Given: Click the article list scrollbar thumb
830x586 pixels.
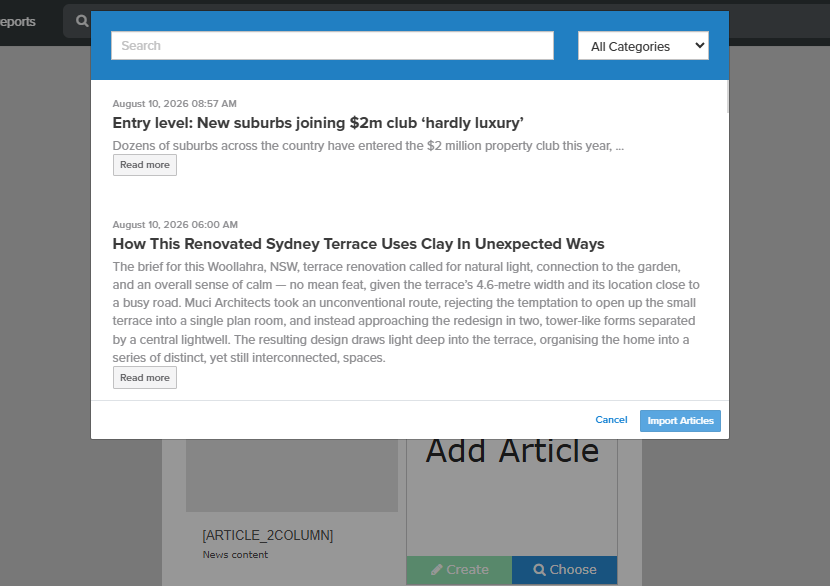Looking at the screenshot, I should [x=728, y=96].
